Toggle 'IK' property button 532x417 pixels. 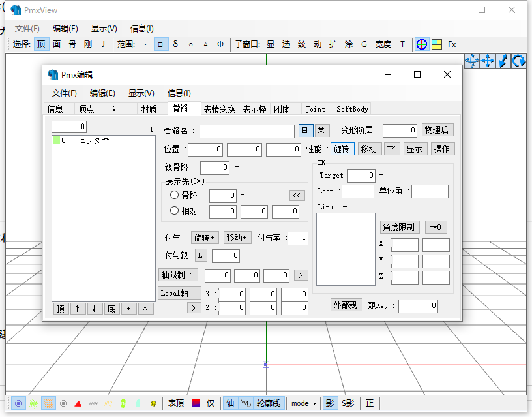tap(391, 149)
